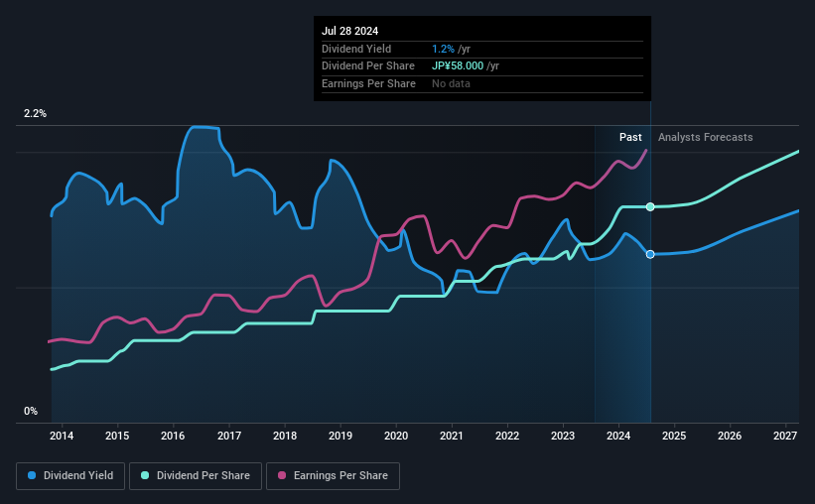The image size is (815, 504).
Task: Click the 2014 x-axis year label
Action: pyautogui.click(x=62, y=436)
